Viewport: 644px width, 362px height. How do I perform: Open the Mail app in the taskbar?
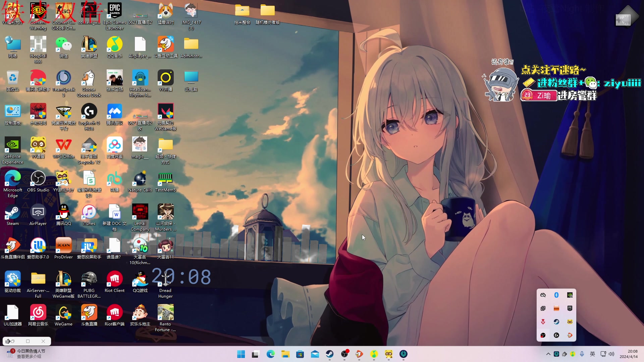(315, 354)
